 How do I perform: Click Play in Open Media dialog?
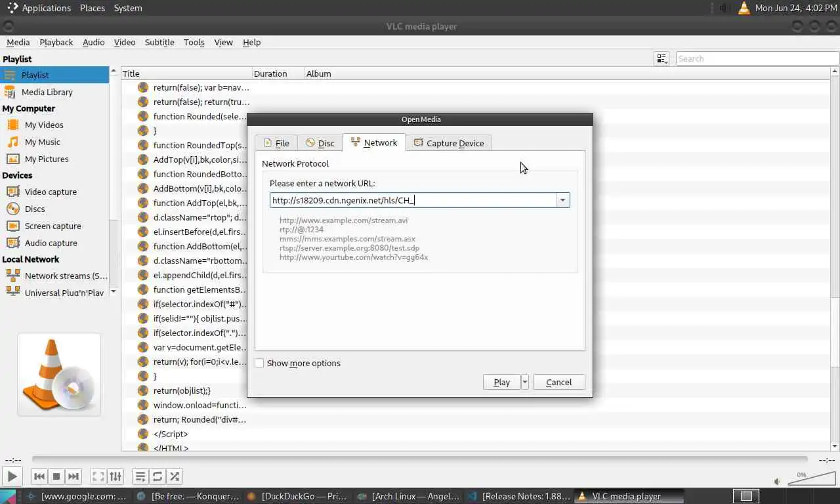click(501, 382)
